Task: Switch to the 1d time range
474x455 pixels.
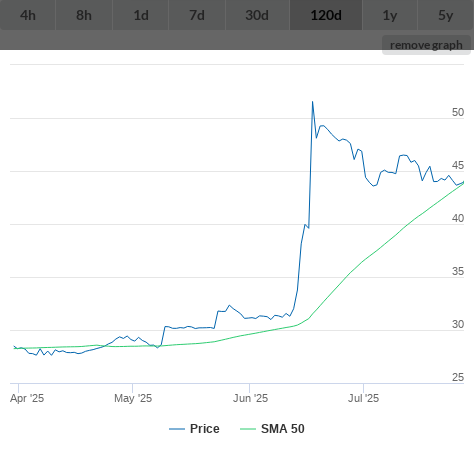Action: coord(141,15)
